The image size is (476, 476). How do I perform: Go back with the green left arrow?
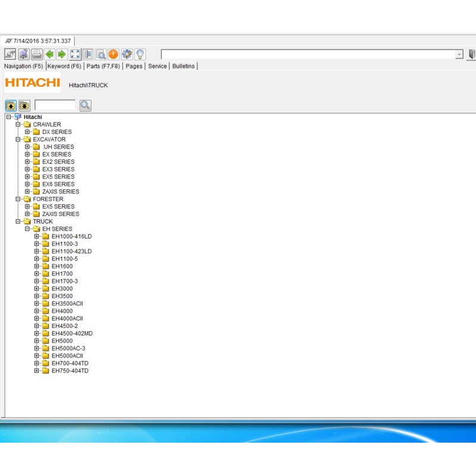point(49,54)
